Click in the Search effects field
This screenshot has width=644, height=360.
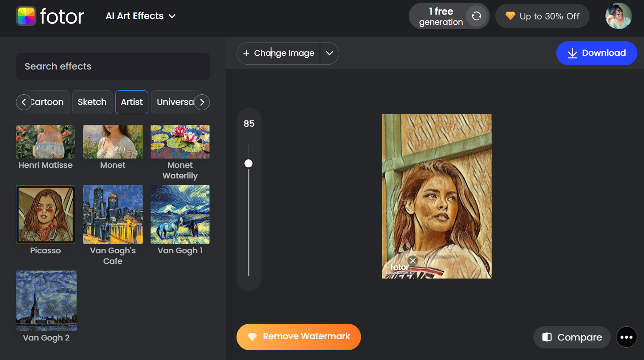(113, 66)
